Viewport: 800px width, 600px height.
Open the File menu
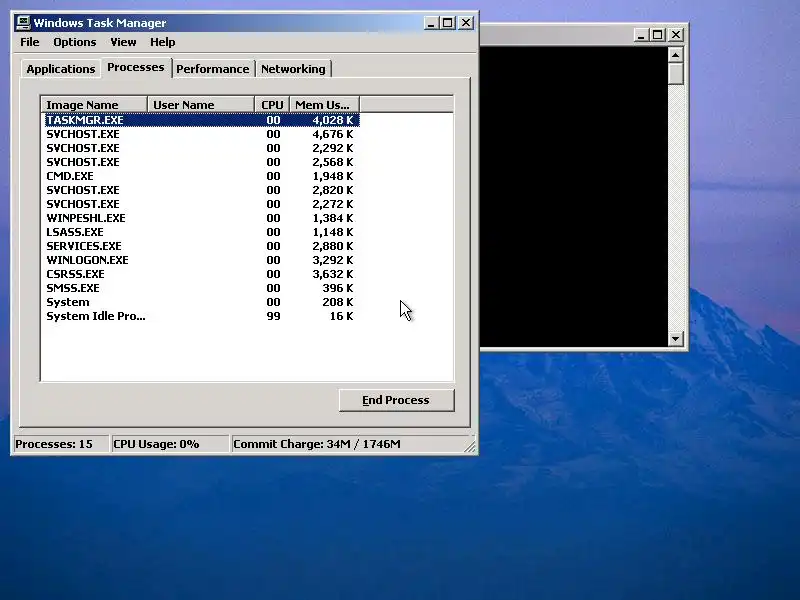tap(30, 42)
